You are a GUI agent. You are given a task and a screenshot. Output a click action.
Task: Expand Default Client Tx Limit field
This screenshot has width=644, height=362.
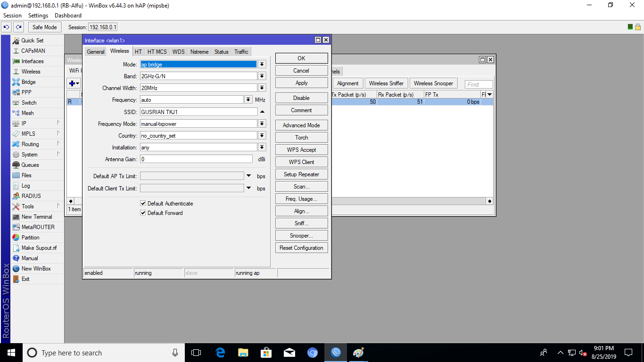tap(248, 188)
